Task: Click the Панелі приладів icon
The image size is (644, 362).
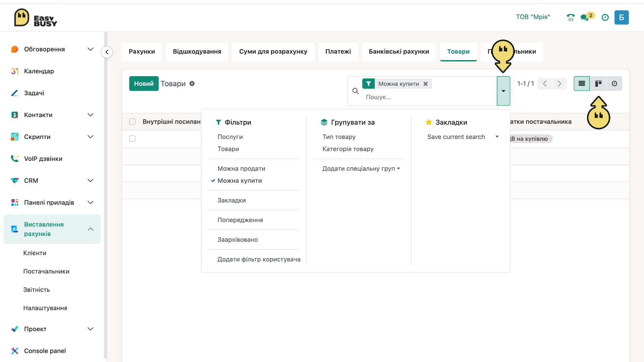Action: point(14,202)
